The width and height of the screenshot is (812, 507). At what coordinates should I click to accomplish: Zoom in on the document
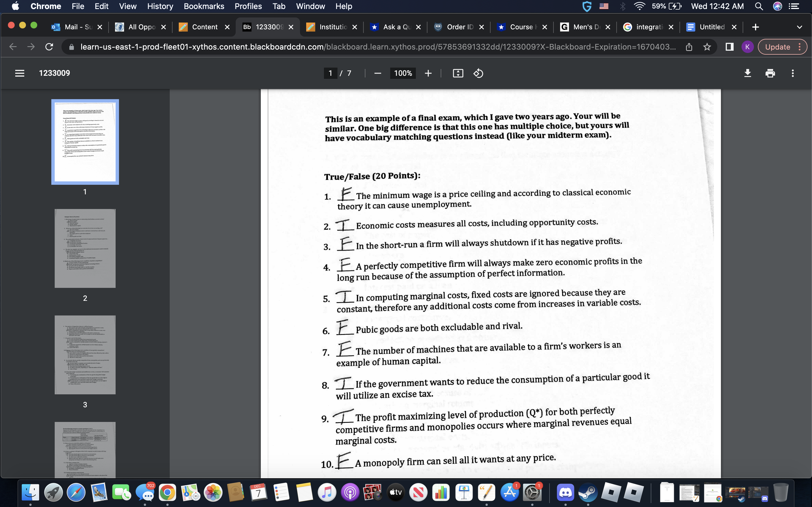[x=429, y=73]
